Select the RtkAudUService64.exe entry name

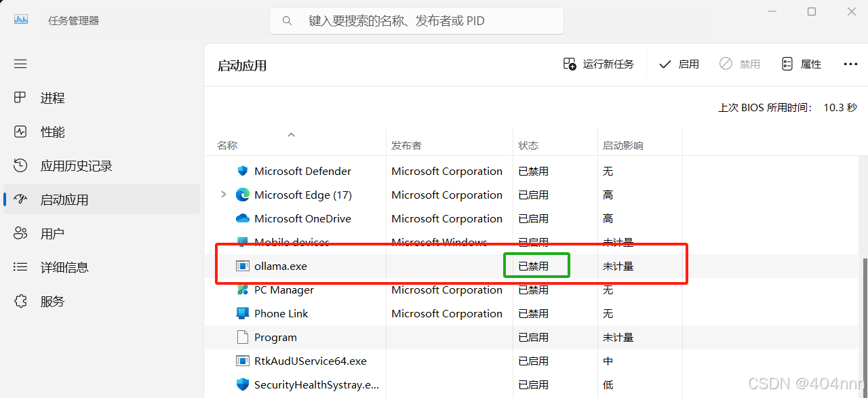[311, 361]
